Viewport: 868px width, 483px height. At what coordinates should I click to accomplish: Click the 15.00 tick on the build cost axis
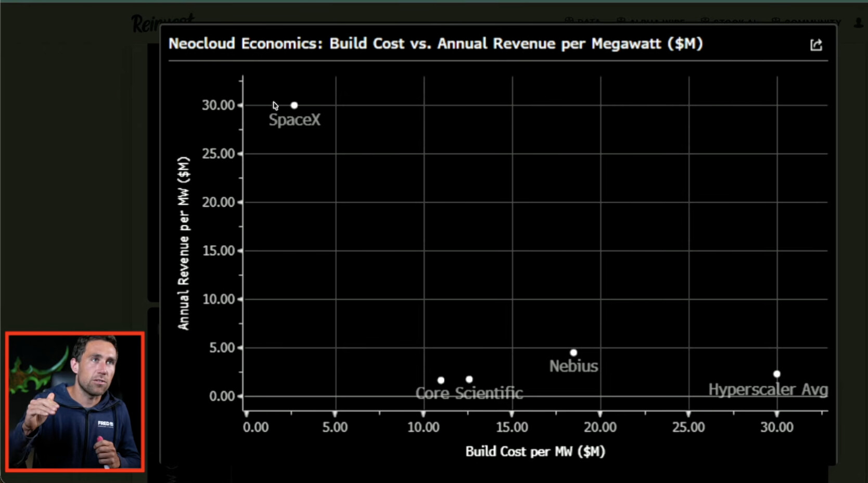click(x=512, y=427)
